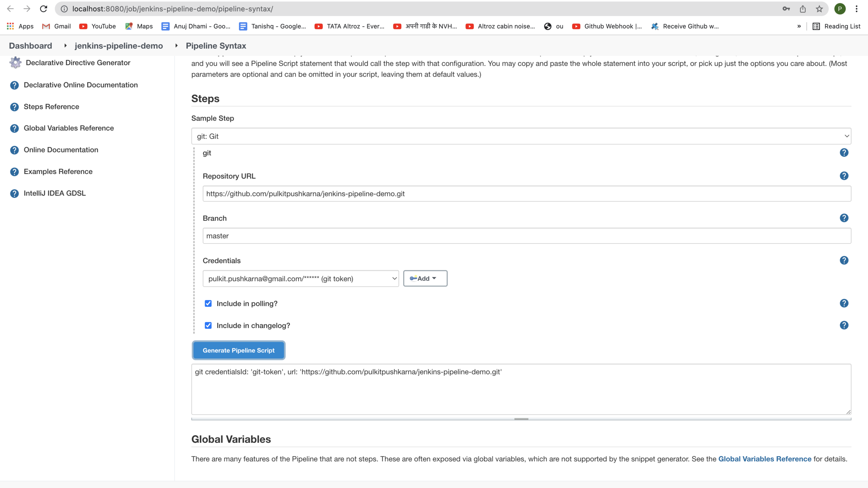The image size is (868, 488).
Task: Open Sample Step dropdown showing git: Git
Action: click(521, 136)
